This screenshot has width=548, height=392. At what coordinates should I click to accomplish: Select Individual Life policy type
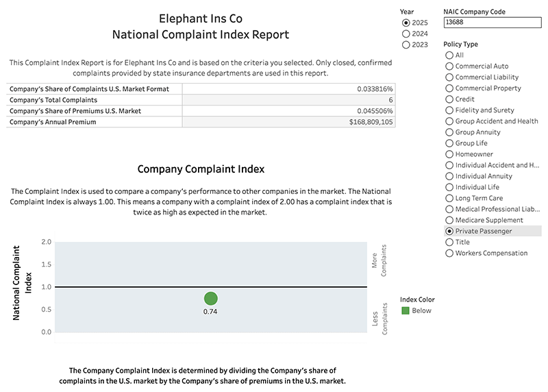tap(449, 187)
